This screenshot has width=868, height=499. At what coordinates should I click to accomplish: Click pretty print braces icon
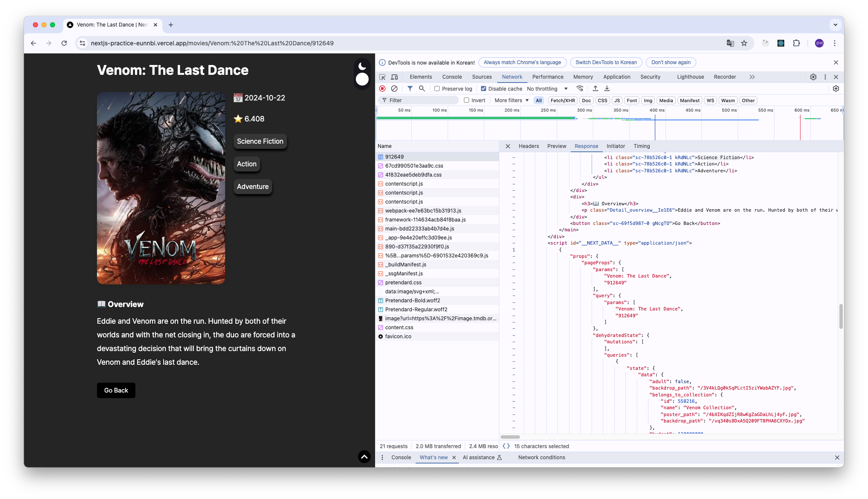pyautogui.click(x=506, y=446)
